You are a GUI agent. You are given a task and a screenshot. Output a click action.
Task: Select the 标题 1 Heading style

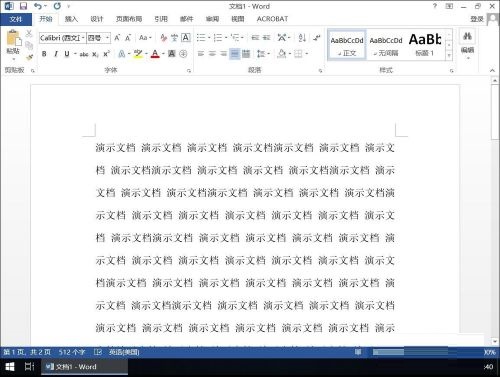click(425, 45)
